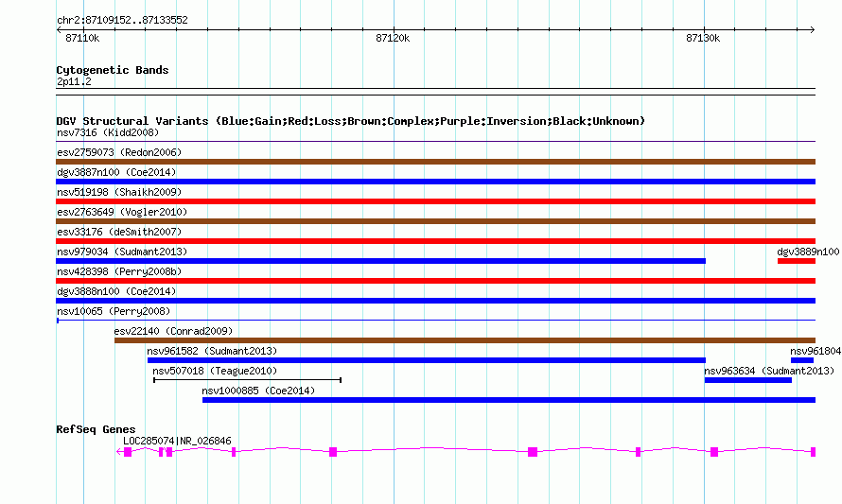842x504 pixels.
Task: Select the blue nsv961582 gain bar
Action: (427, 360)
